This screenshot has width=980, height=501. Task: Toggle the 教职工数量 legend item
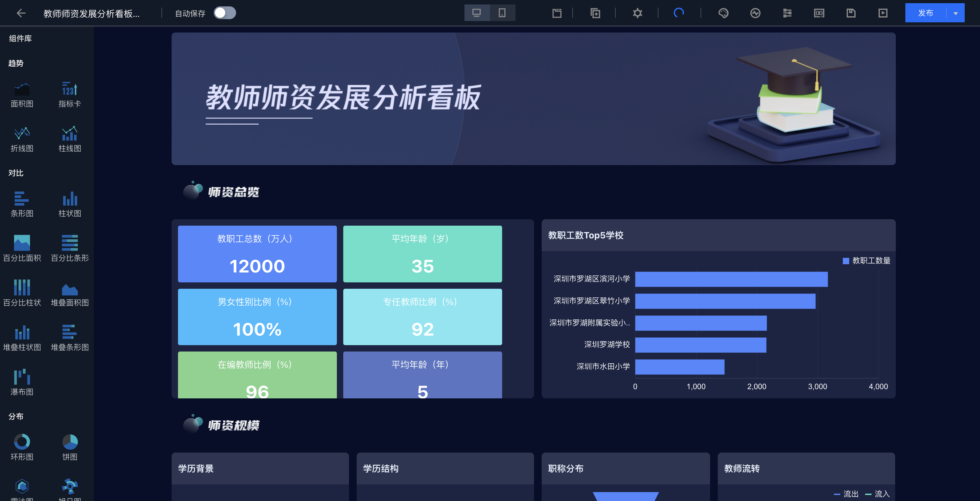click(867, 261)
